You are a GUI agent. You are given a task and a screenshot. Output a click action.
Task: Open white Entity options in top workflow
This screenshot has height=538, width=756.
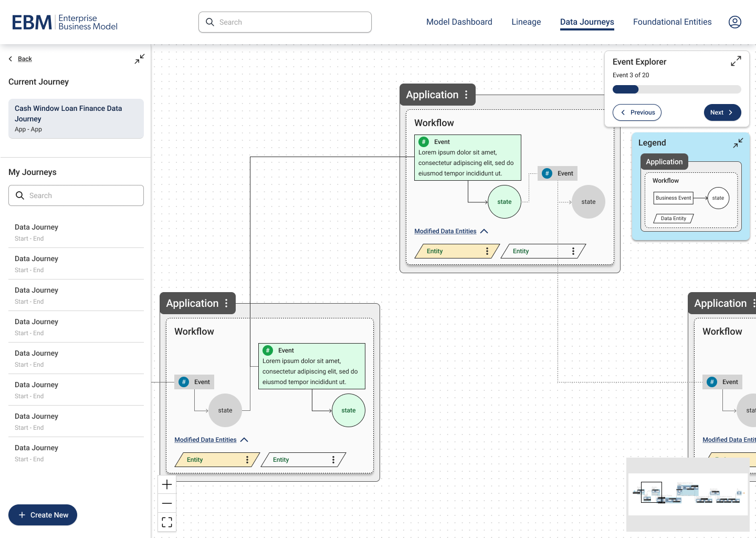[573, 251]
